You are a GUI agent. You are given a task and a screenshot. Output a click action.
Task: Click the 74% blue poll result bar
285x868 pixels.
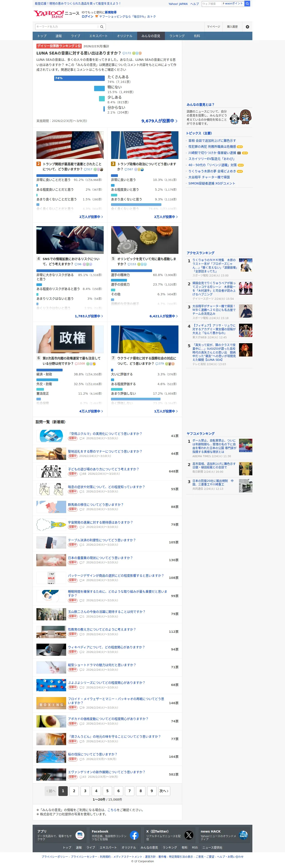pyautogui.click(x=80, y=78)
